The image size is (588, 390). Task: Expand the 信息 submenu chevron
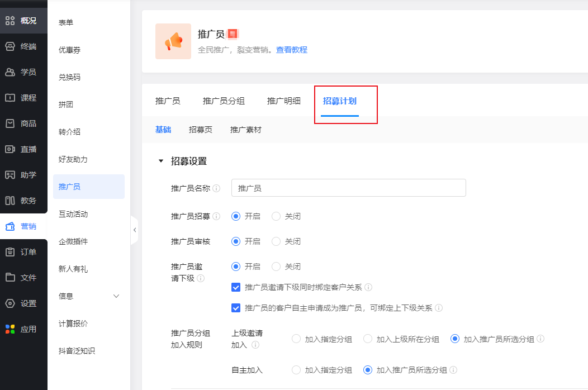click(x=116, y=296)
